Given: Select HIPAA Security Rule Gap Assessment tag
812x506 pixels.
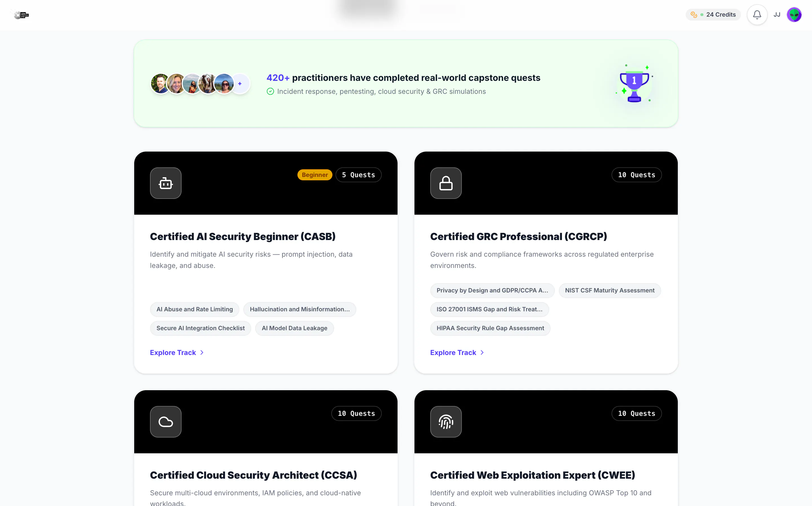Looking at the screenshot, I should 490,328.
